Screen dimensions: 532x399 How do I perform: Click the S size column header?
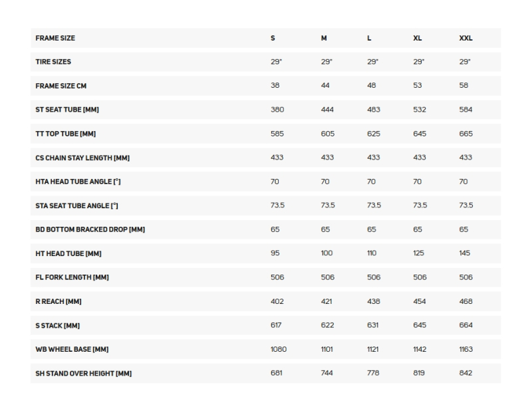273,38
